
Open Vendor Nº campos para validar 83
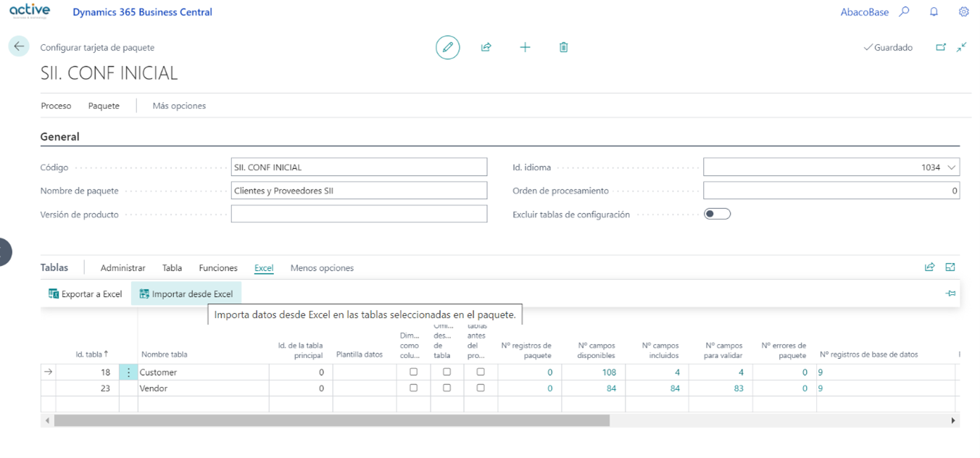[738, 388]
